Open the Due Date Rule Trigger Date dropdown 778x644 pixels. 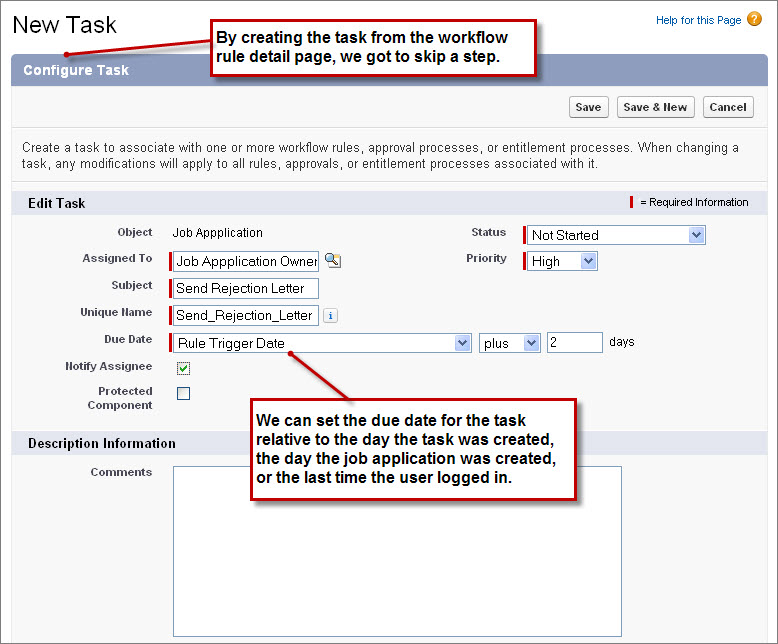(322, 343)
